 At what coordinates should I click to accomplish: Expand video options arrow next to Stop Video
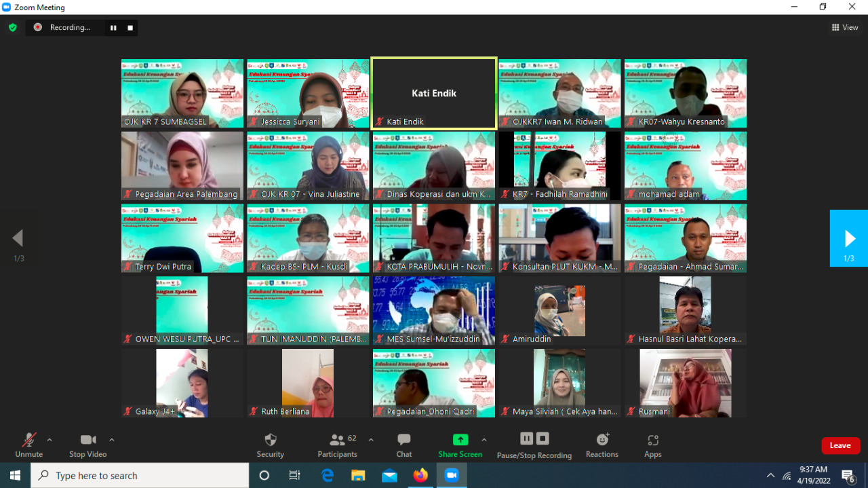tap(112, 440)
